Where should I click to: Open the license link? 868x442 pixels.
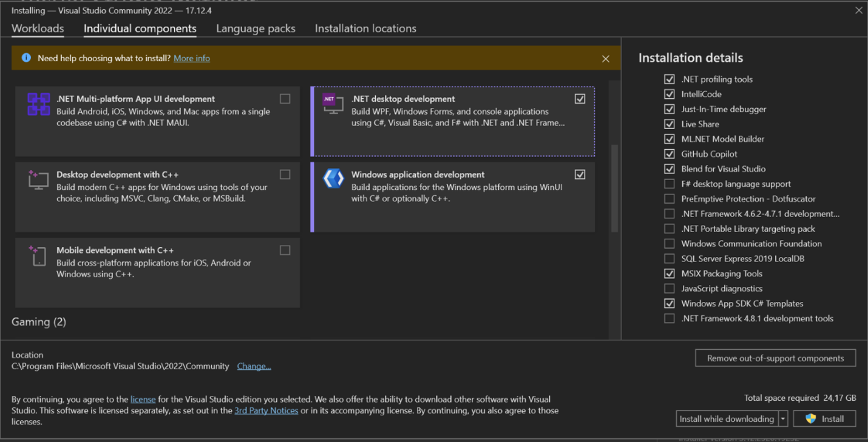pos(143,399)
